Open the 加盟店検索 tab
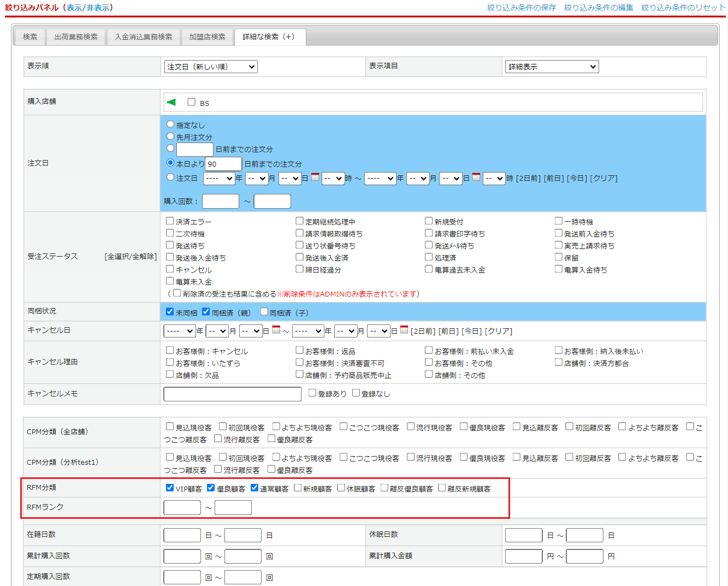This screenshot has height=586, width=728. tap(207, 37)
